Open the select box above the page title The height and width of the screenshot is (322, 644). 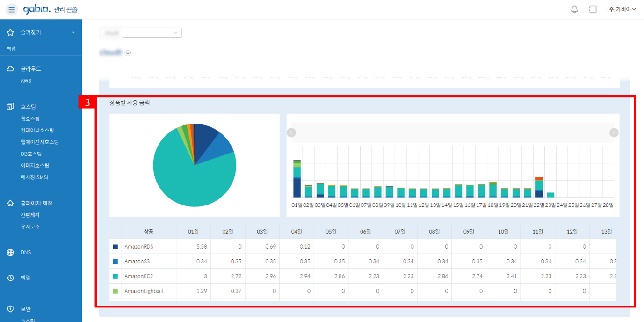pyautogui.click(x=140, y=32)
